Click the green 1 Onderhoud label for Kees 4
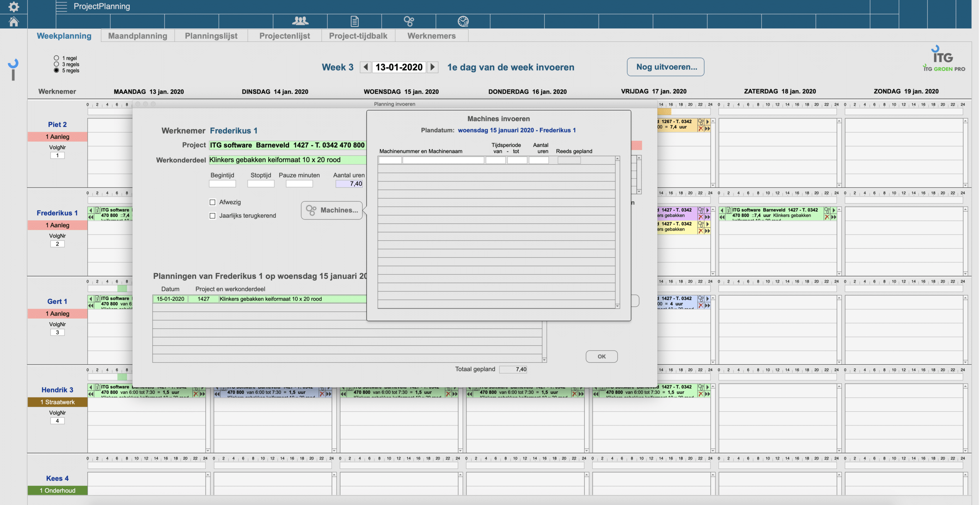 (57, 490)
